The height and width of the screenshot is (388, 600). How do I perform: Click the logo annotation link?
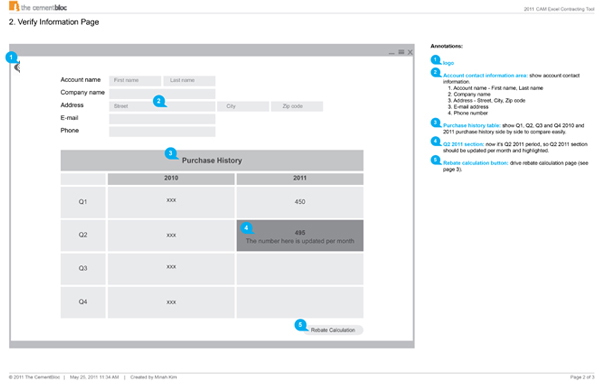(x=448, y=63)
